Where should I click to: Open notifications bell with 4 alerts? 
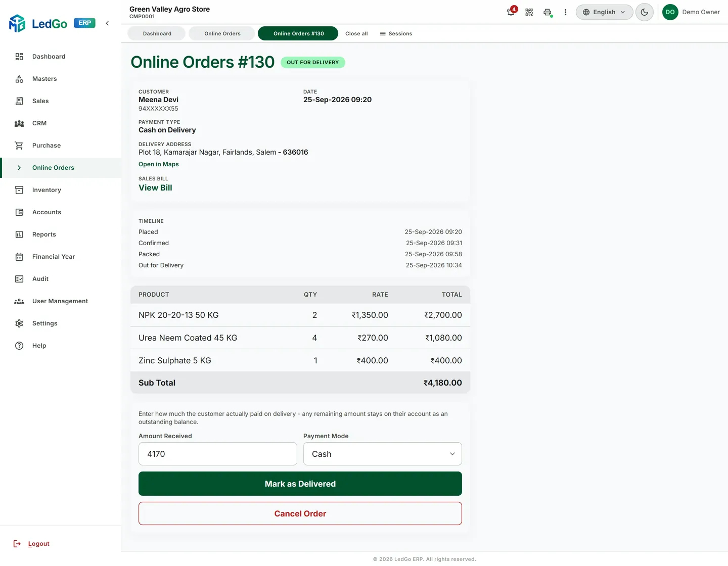pos(511,12)
